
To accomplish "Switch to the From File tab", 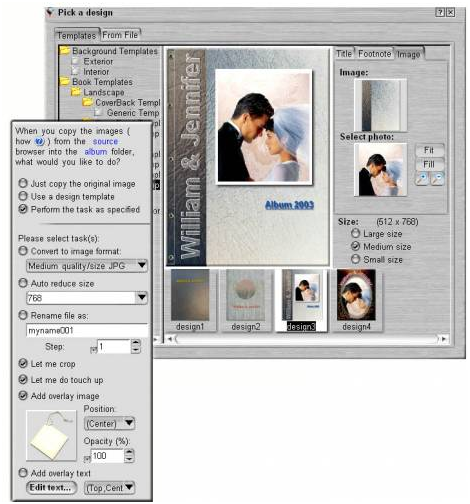I will [x=120, y=35].
